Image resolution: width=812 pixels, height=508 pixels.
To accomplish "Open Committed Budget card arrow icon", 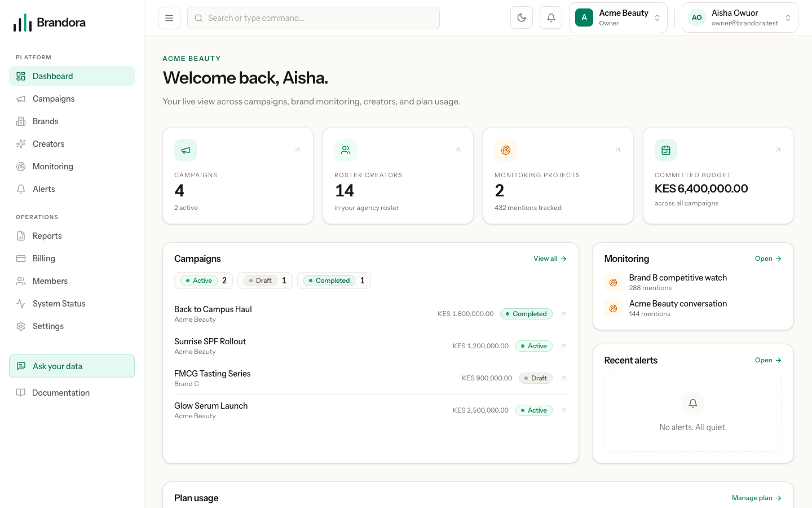I will click(778, 150).
